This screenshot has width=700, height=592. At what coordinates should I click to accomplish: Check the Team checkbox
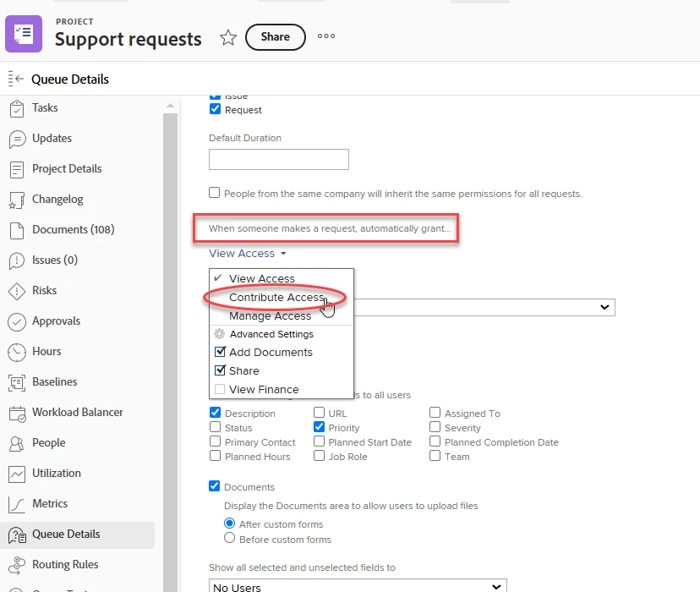435,456
